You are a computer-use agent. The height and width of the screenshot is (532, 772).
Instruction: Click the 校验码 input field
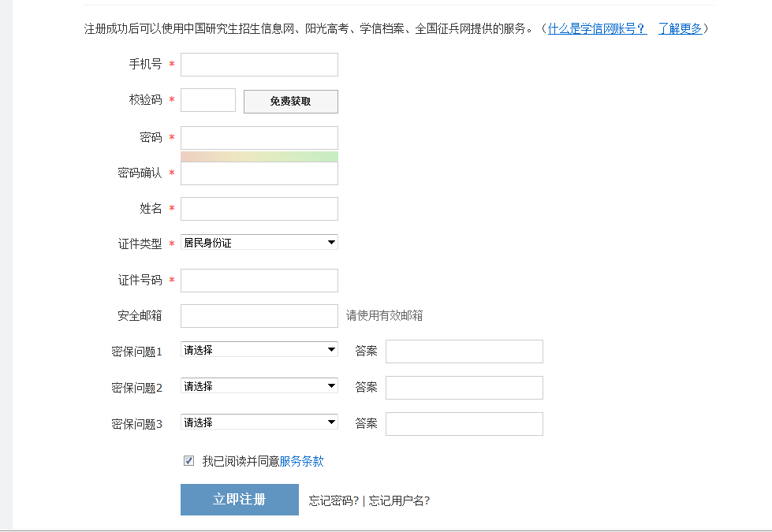tap(207, 100)
